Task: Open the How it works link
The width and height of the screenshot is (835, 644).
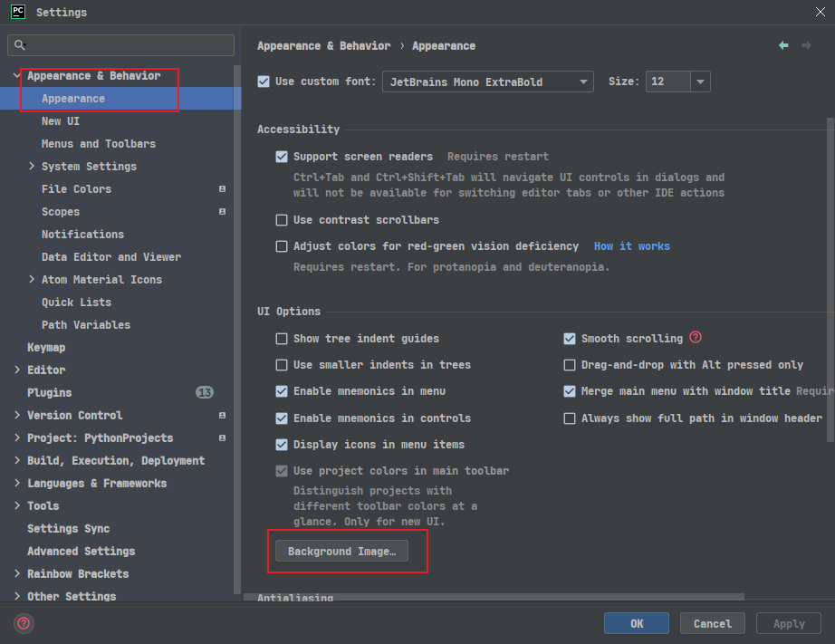Action: pyautogui.click(x=631, y=246)
